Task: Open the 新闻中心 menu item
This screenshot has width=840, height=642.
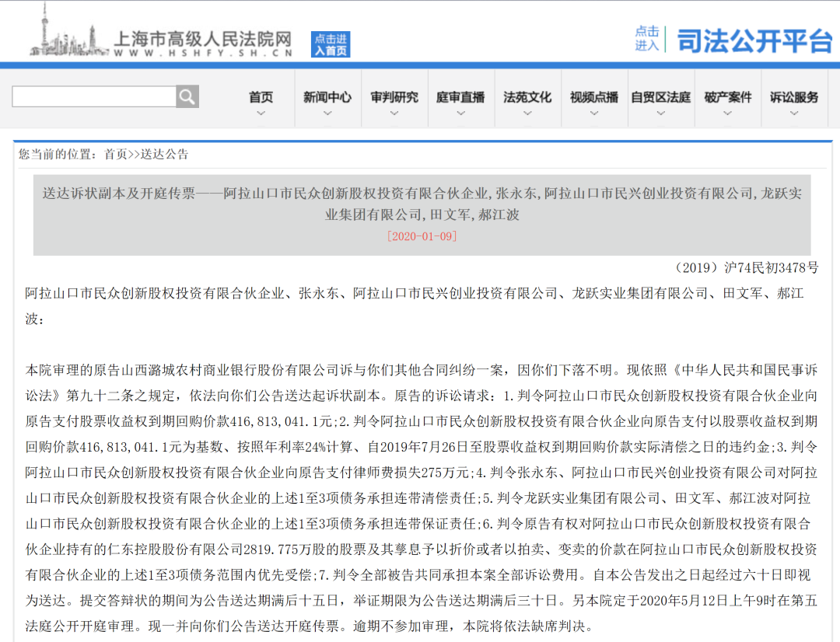Action: 327,97
